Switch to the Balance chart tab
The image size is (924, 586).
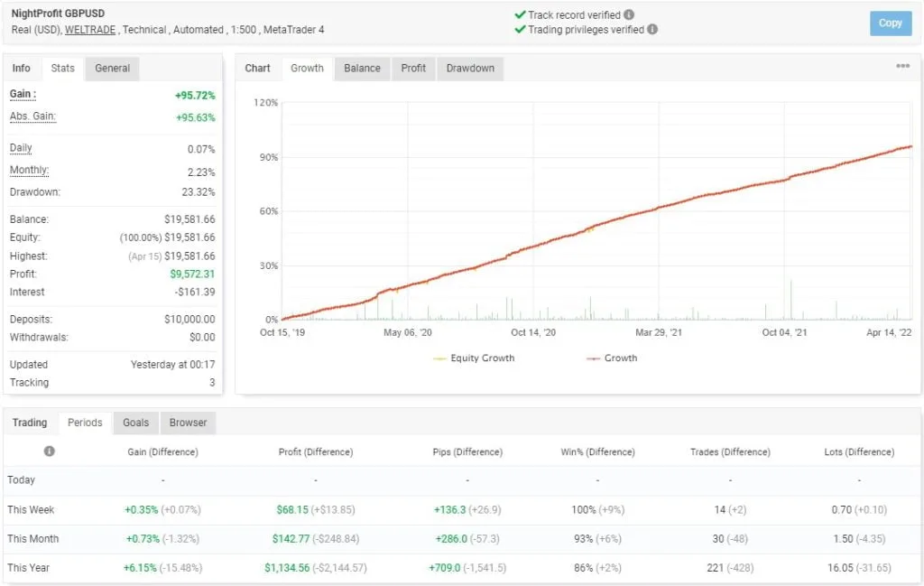coord(361,68)
